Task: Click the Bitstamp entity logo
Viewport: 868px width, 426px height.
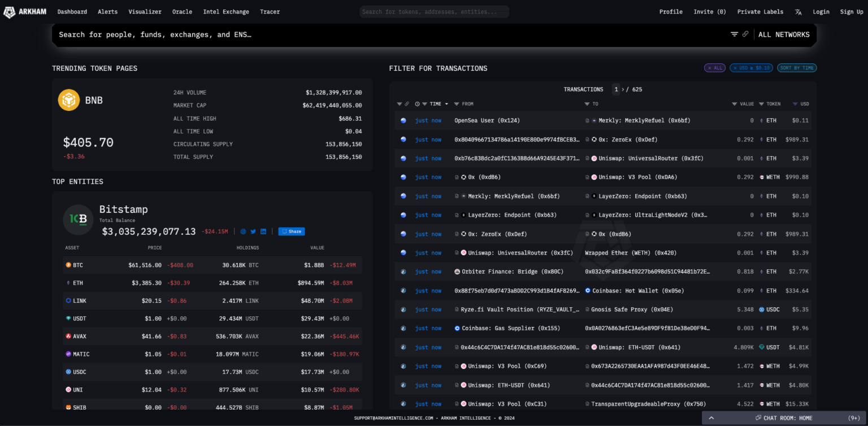Action: (x=78, y=220)
